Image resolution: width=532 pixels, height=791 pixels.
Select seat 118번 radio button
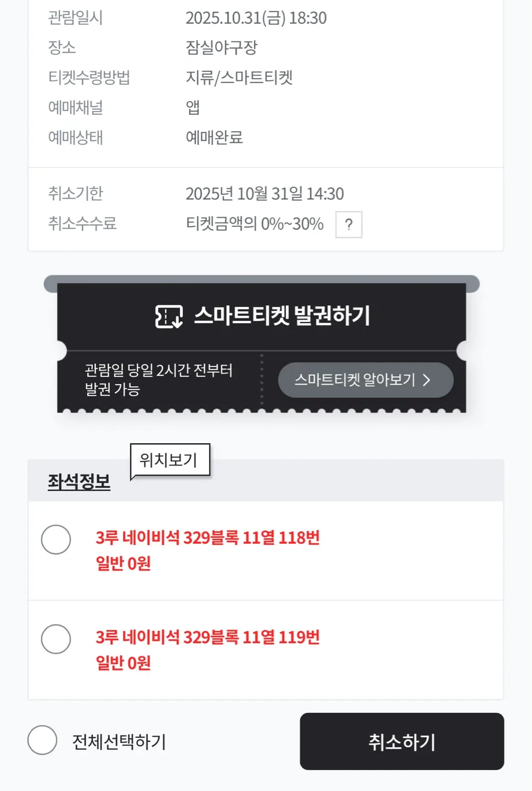[56, 539]
